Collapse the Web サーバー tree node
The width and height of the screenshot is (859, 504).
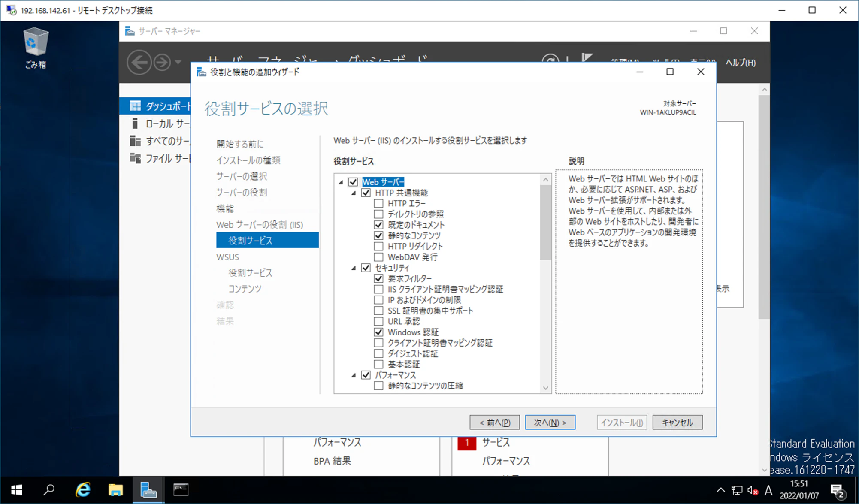(341, 182)
